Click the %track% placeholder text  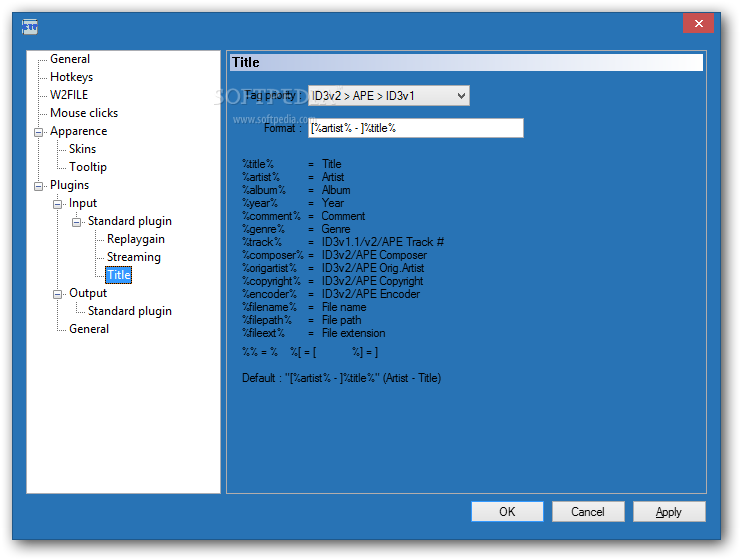point(262,242)
